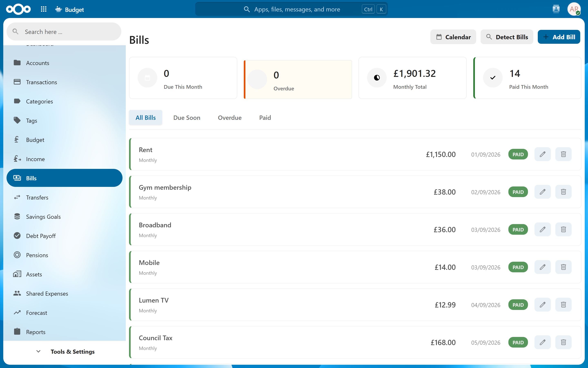Click the PAID badge on Rent
This screenshot has height=368, width=588.
[518, 154]
